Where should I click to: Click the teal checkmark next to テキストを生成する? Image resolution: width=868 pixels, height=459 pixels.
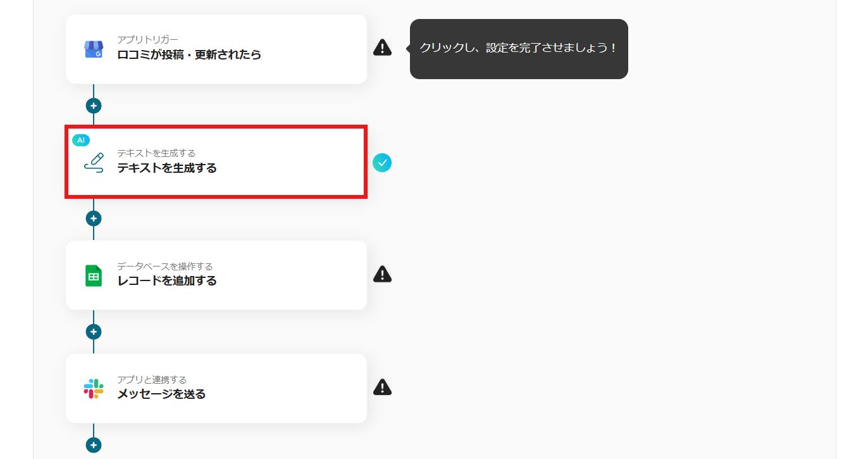(x=382, y=163)
